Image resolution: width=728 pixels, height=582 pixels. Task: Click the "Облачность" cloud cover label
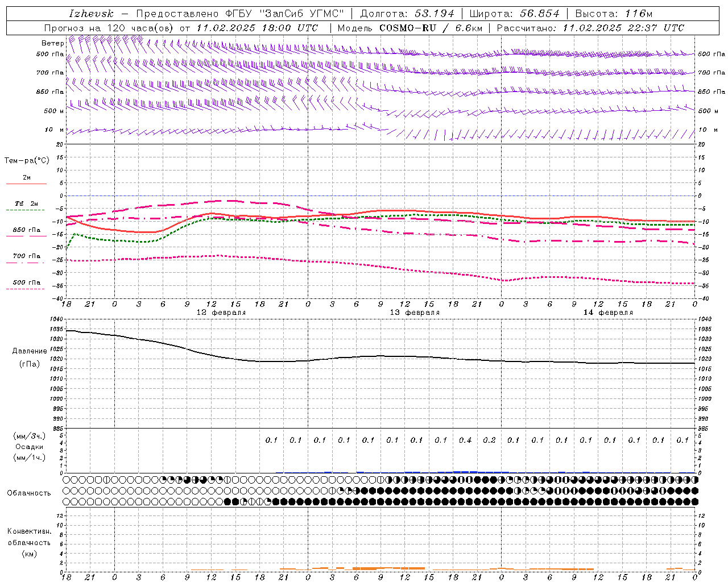coord(29,493)
